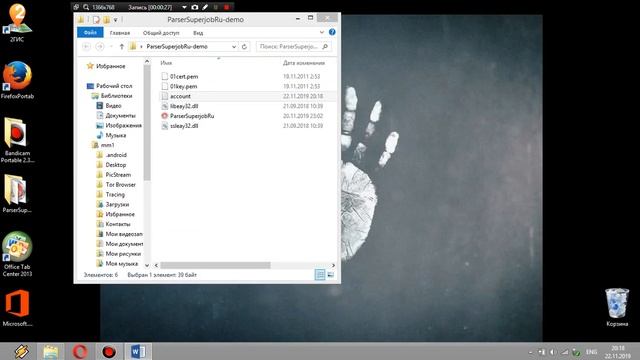The image size is (640, 360).
Task: Click the horizontal scrollbar in file list
Action: (x=215, y=265)
